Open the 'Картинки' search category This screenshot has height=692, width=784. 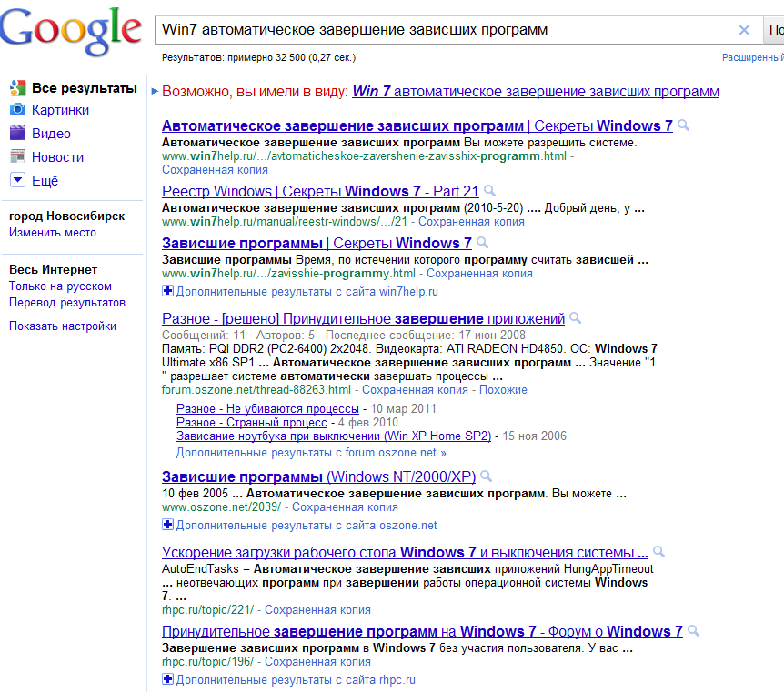61,110
